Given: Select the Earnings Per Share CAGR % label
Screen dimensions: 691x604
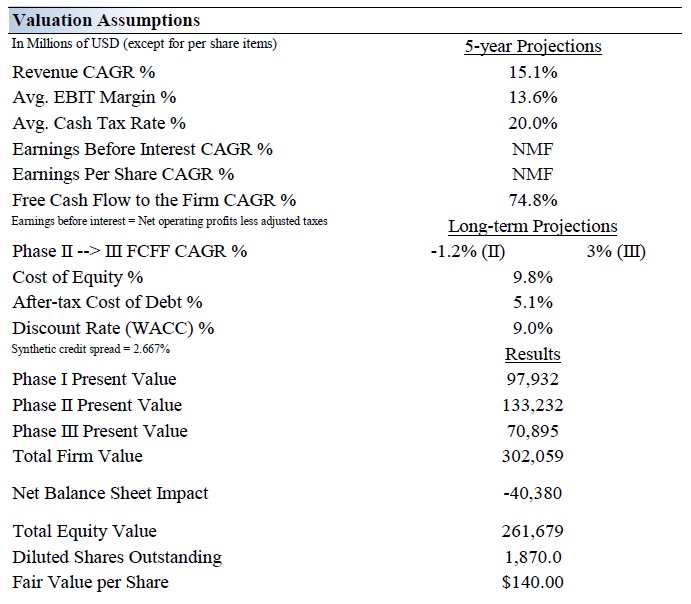Looking at the screenshot, I should tap(123, 175).
